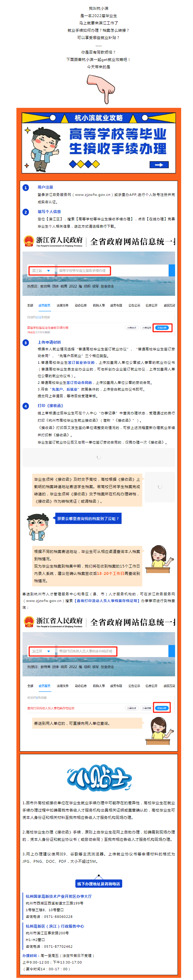Click the national emblem above 高等学校 search

(x=29, y=241)
